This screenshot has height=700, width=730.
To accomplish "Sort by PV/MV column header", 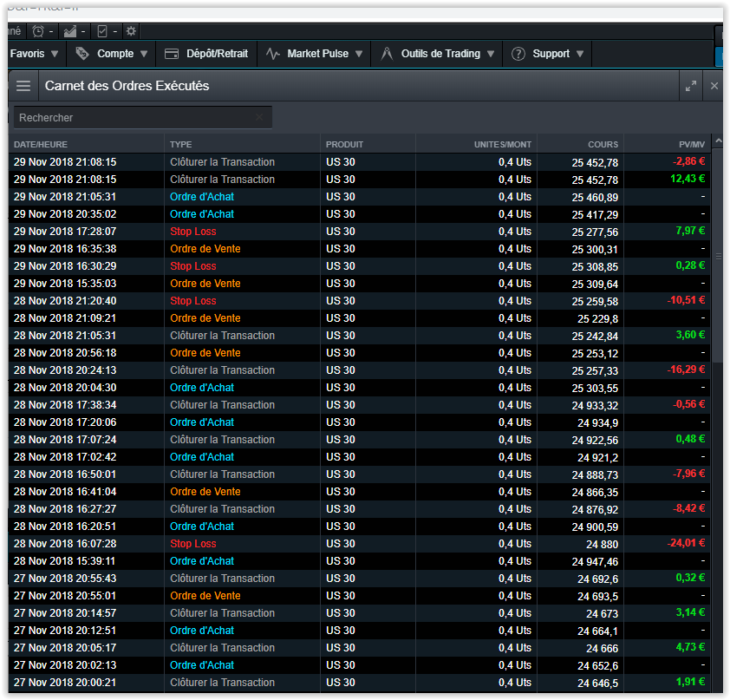I will pos(692,144).
